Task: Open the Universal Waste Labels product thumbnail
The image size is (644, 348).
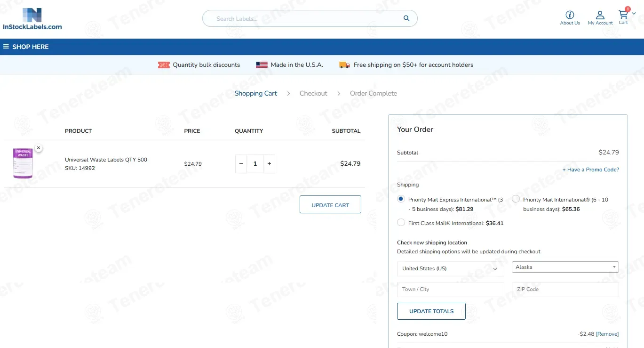Action: click(23, 163)
